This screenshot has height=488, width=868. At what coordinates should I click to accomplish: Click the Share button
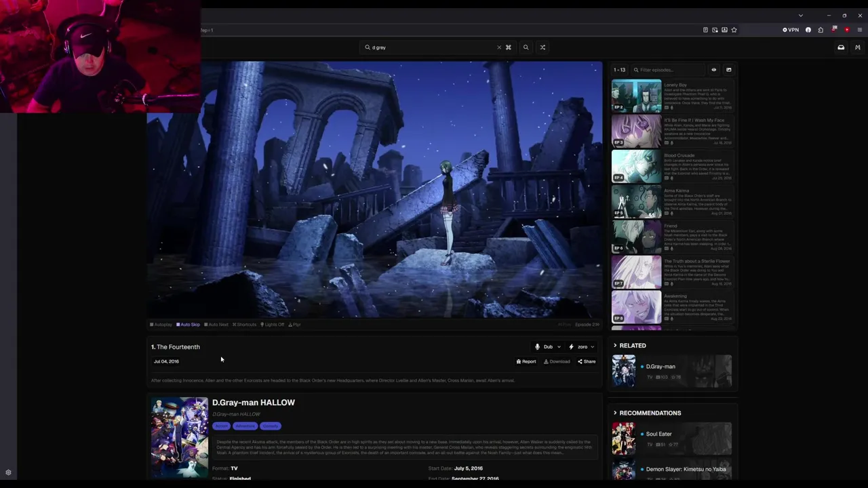[x=587, y=361]
